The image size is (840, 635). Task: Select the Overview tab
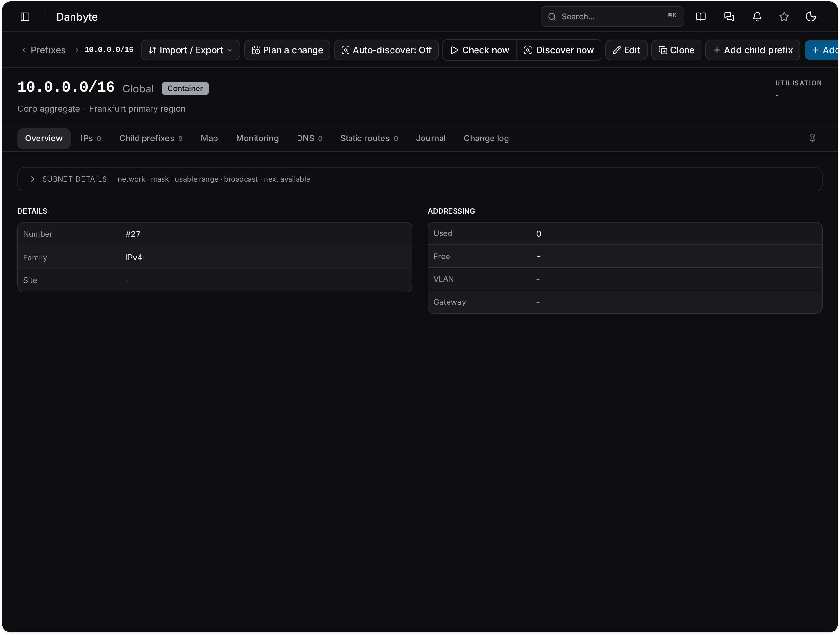point(44,138)
